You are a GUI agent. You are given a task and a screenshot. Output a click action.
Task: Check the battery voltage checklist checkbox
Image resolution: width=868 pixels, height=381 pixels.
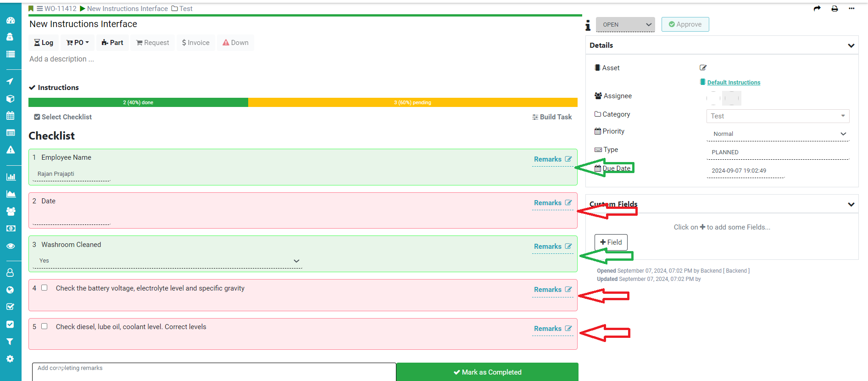[x=45, y=288]
